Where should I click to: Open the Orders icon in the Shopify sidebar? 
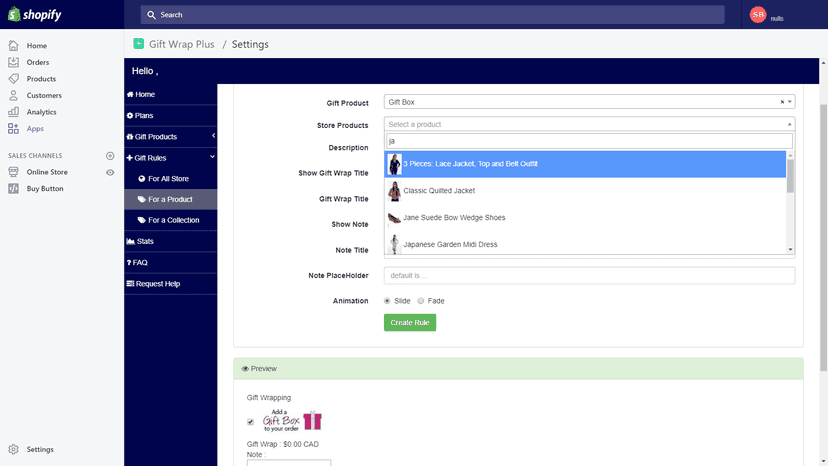pos(14,62)
